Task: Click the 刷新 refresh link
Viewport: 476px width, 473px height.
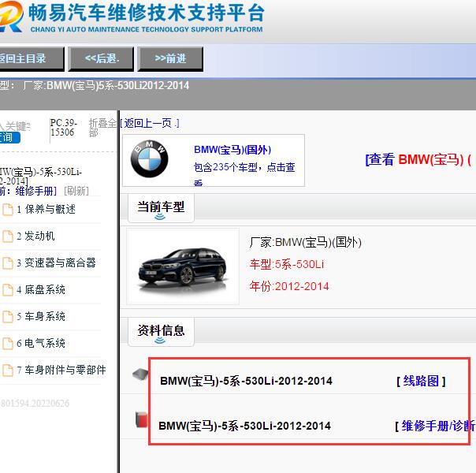Action: [x=76, y=191]
